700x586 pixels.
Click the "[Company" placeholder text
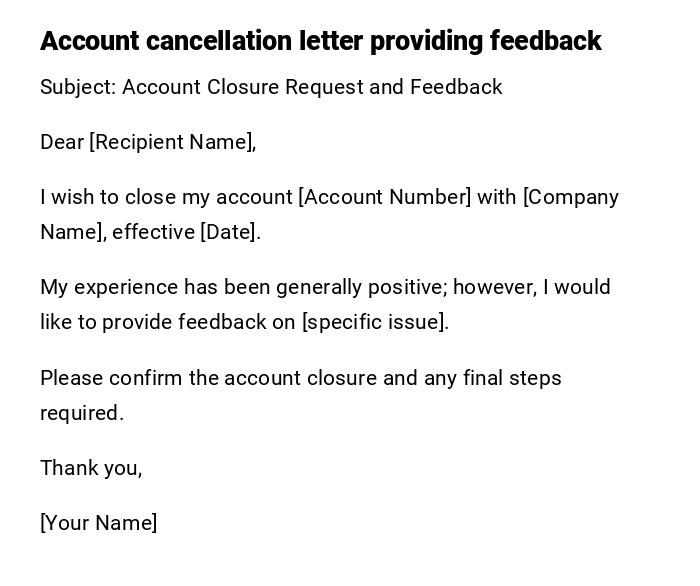571,197
